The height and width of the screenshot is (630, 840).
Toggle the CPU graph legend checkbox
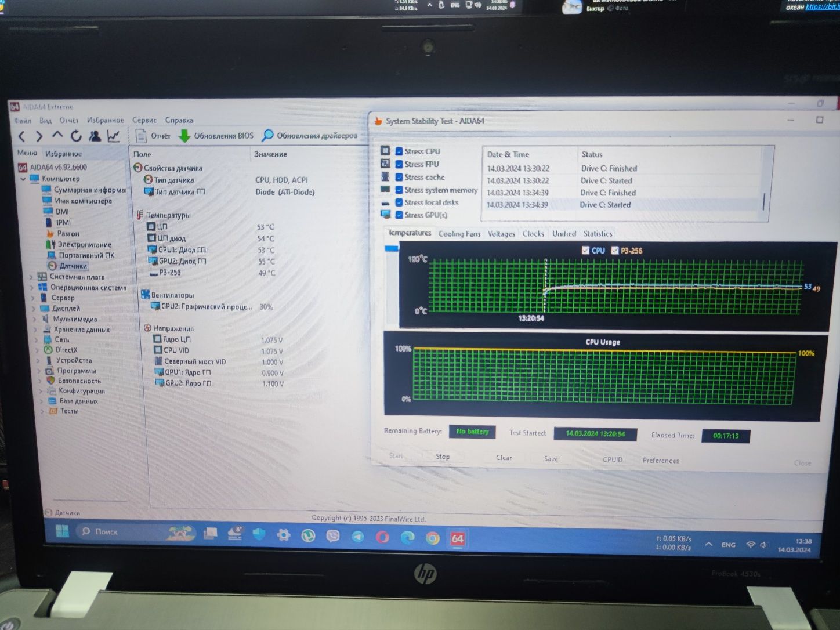[x=585, y=250]
